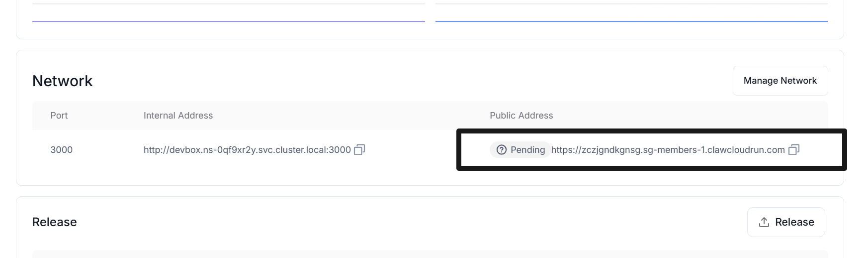Click the Public Address column header

[x=521, y=116]
